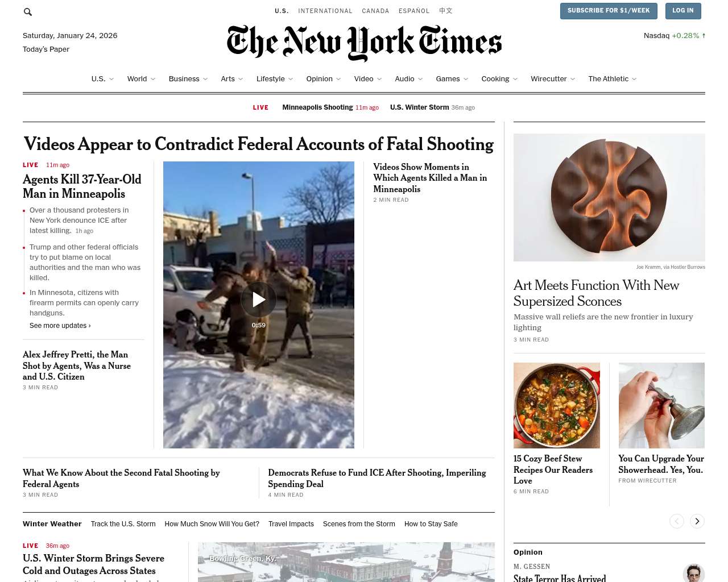Image resolution: width=728 pixels, height=582 pixels.
Task: Click Subscribe for $1/week button
Action: pyautogui.click(x=609, y=11)
